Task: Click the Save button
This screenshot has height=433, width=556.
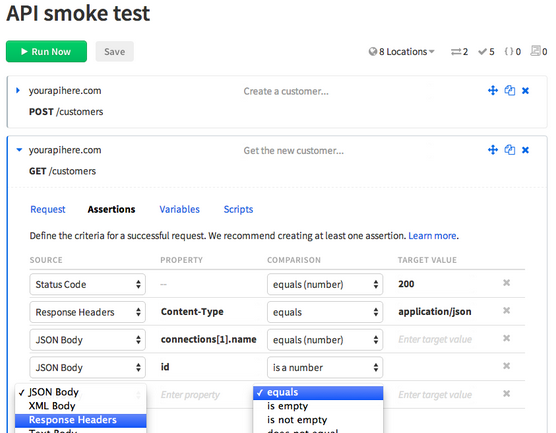Action: [x=115, y=52]
